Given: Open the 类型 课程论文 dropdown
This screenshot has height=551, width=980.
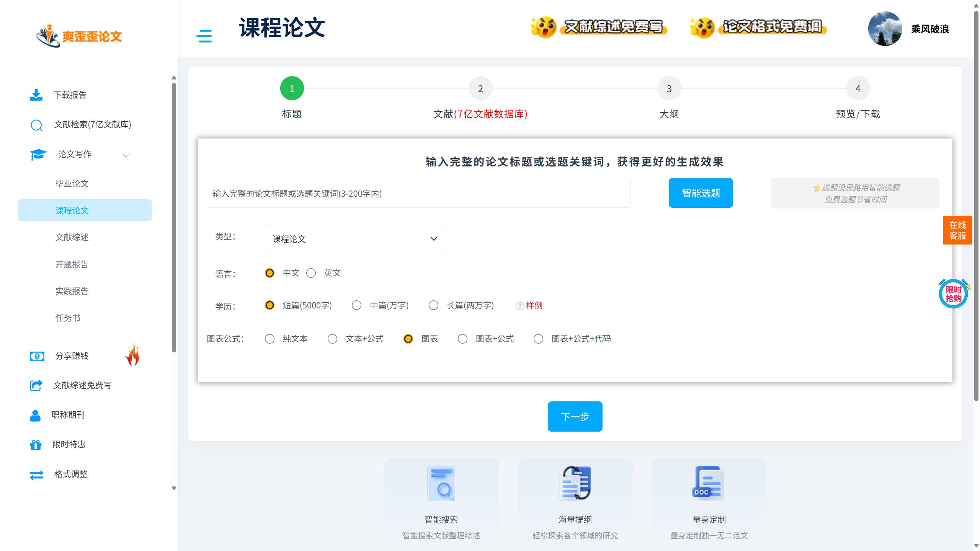Looking at the screenshot, I should pyautogui.click(x=355, y=239).
